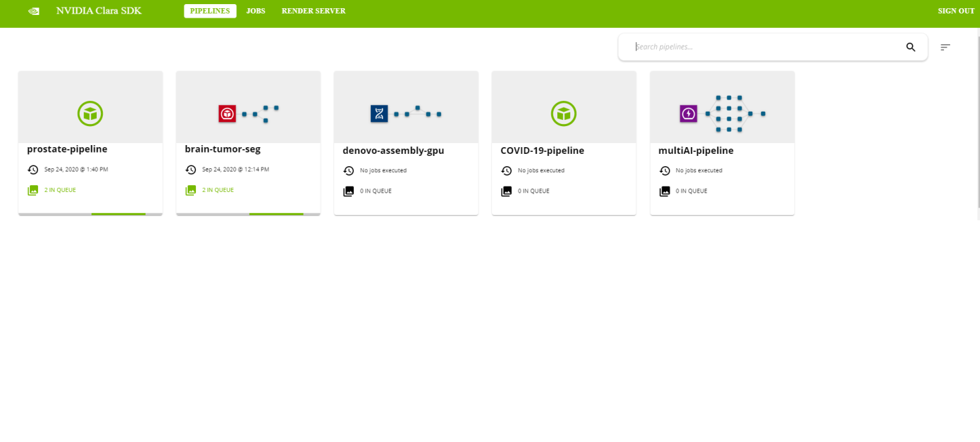Click the NVIDIA logo icon

[x=33, y=11]
